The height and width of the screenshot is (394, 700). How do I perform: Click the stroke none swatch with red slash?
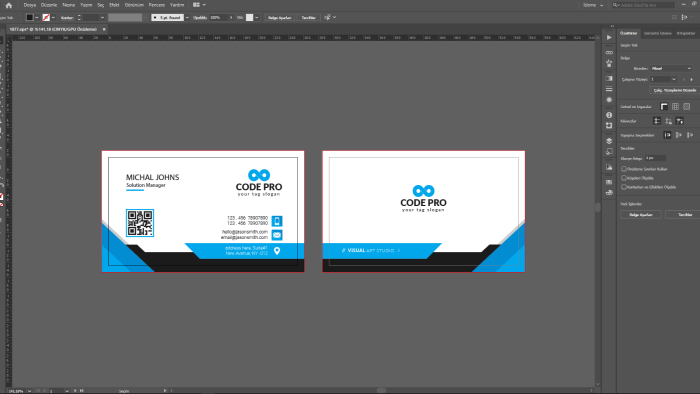[x=46, y=17]
